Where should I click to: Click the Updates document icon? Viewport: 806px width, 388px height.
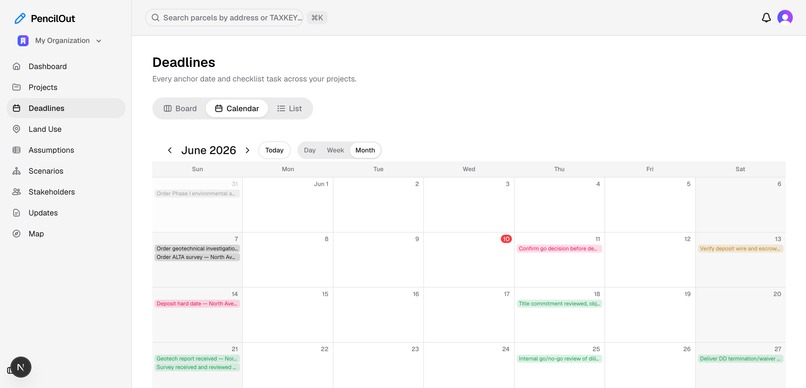pyautogui.click(x=16, y=213)
